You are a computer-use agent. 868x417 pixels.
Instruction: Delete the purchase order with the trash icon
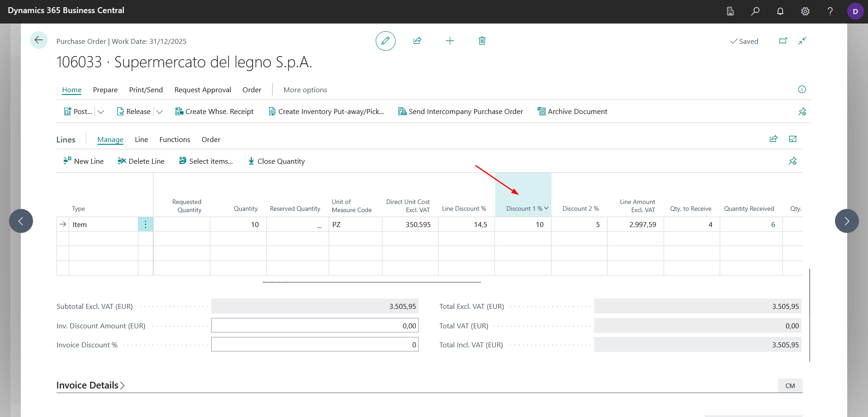coord(482,41)
